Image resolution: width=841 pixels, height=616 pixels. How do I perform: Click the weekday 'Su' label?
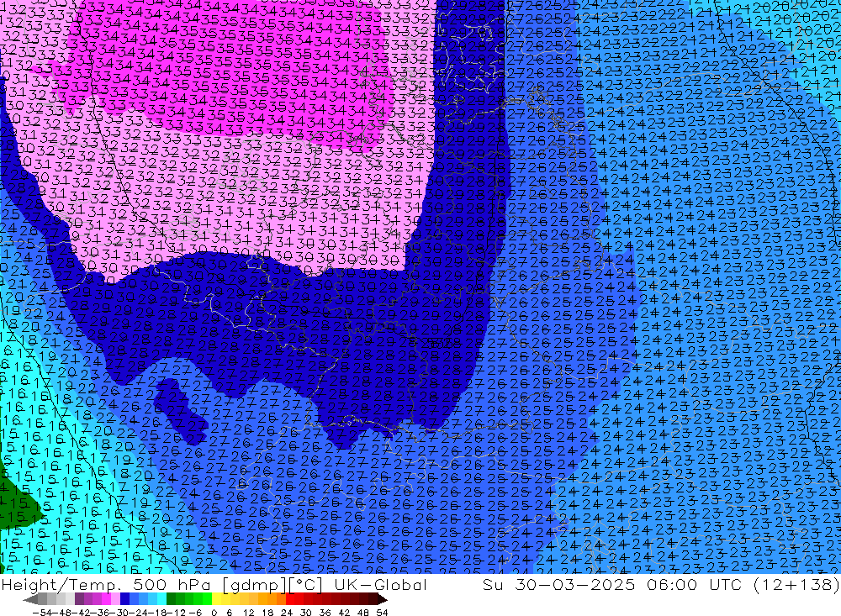[x=493, y=585]
